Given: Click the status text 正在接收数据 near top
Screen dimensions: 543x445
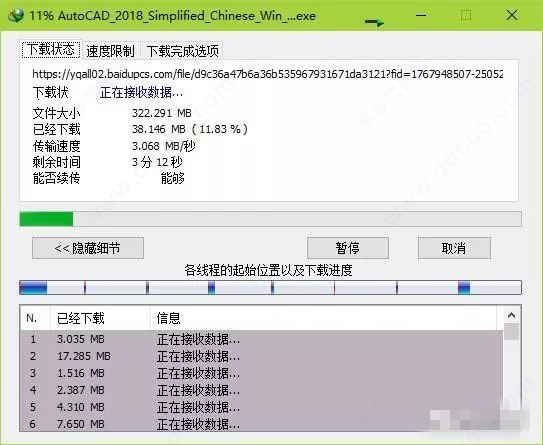Looking at the screenshot, I should coord(141,92).
